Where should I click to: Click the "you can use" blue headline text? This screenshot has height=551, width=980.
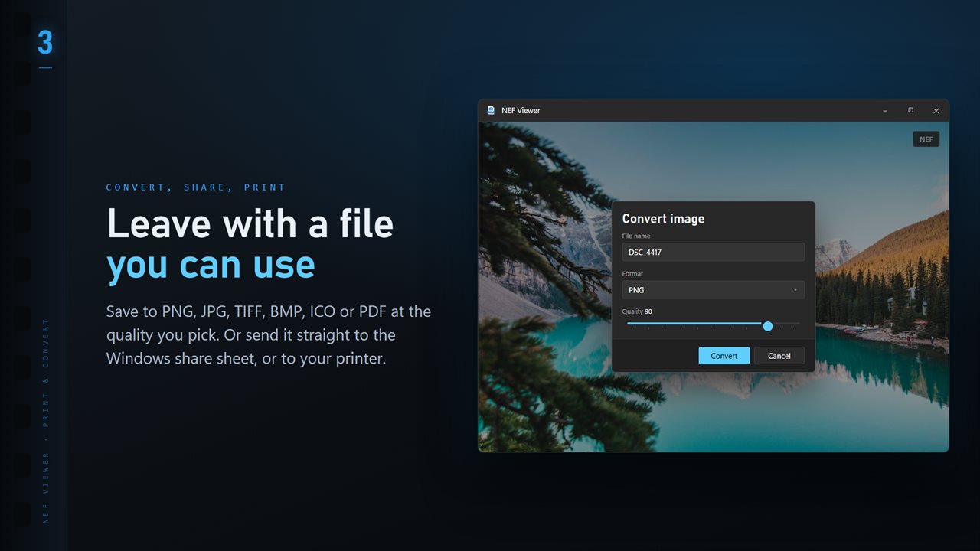[x=211, y=264]
